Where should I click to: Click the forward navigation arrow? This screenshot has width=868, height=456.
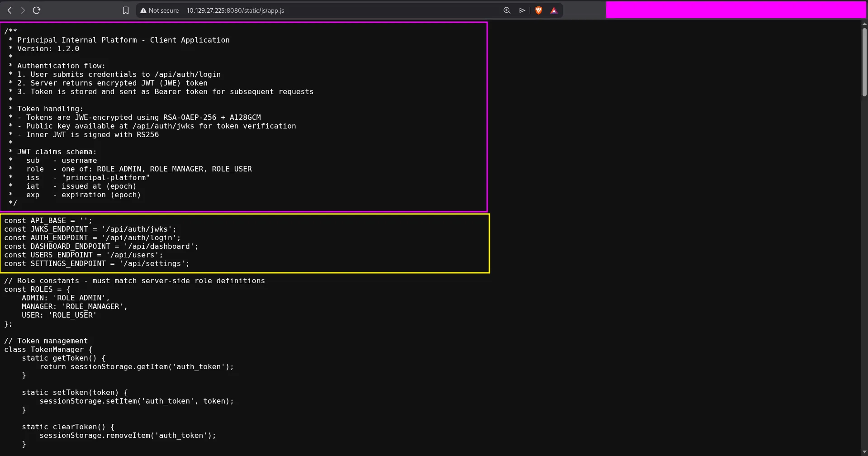pyautogui.click(x=23, y=10)
